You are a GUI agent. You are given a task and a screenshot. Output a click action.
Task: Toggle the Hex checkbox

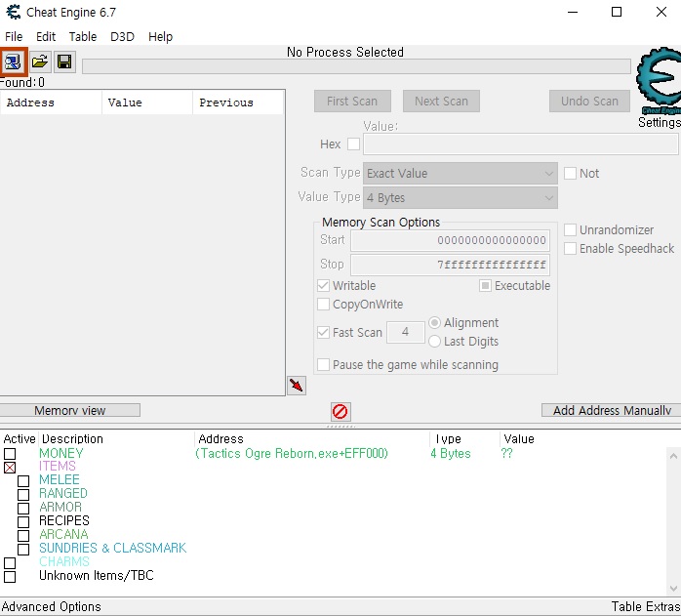pyautogui.click(x=353, y=144)
